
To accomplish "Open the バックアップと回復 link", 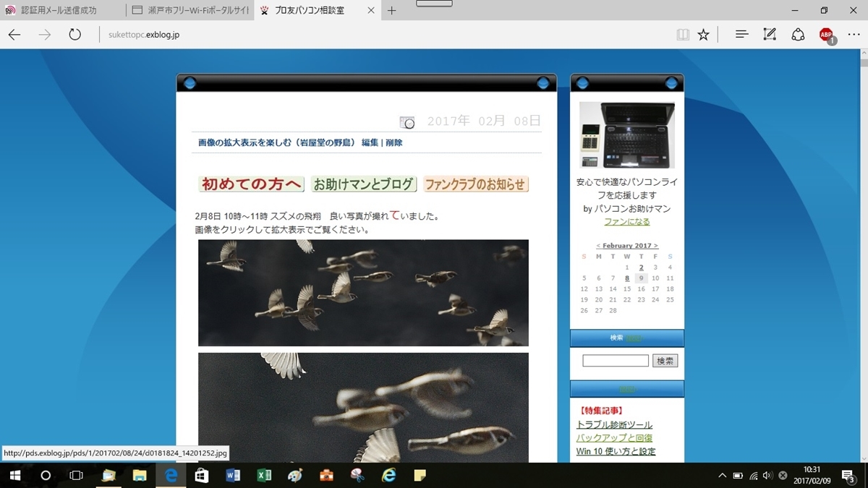I will pos(614,438).
